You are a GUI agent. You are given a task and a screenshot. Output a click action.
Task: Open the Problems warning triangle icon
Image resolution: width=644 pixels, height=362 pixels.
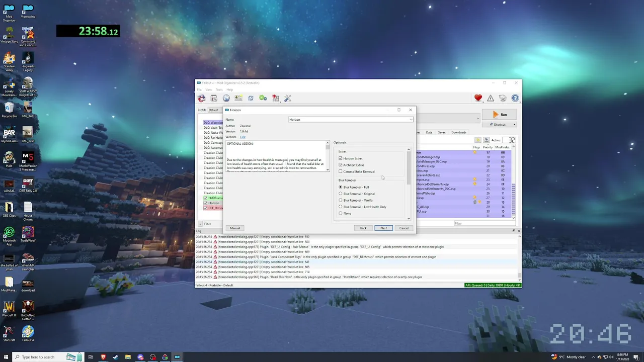coord(491,98)
